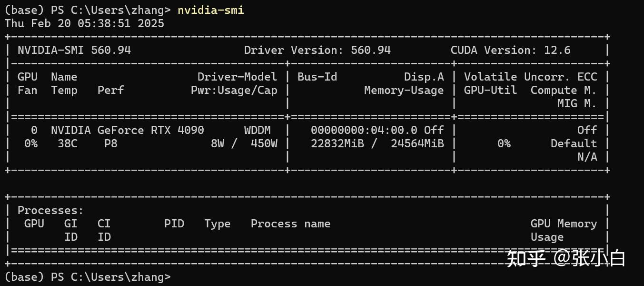Click the PID column header
The image size is (644, 286).
pos(174,224)
